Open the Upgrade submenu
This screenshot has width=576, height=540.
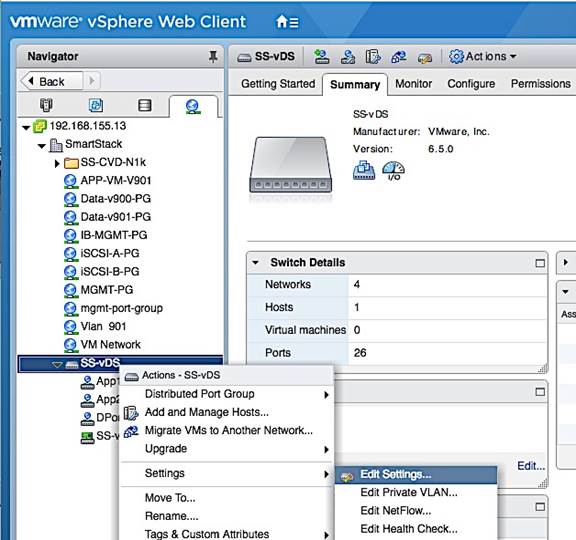point(226,449)
